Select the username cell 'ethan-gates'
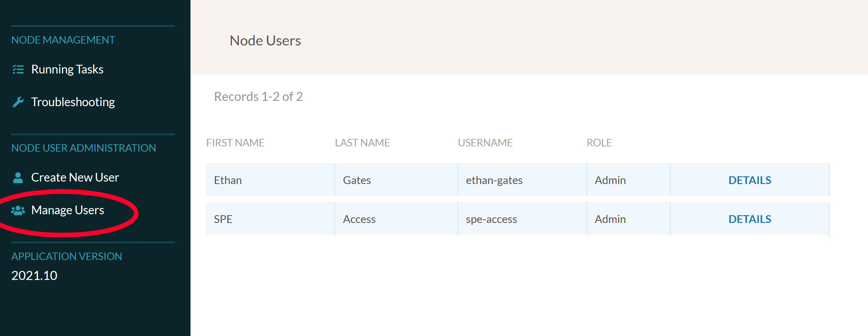This screenshot has width=868, height=336. (522, 180)
